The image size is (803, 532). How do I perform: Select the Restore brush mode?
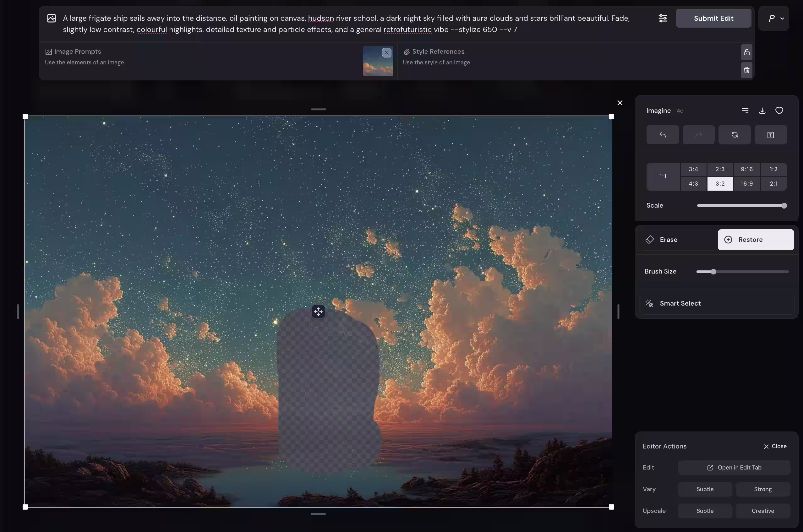(x=756, y=240)
